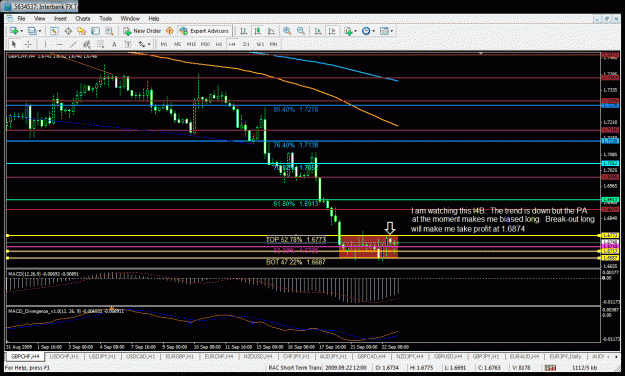Select the Vertical Line tool
The image size is (625, 376).
pos(45,44)
